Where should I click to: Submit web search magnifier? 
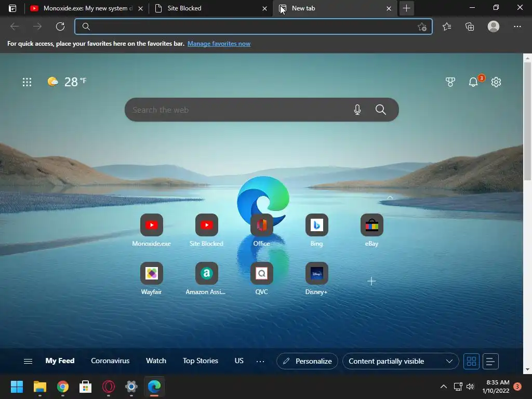tap(381, 110)
